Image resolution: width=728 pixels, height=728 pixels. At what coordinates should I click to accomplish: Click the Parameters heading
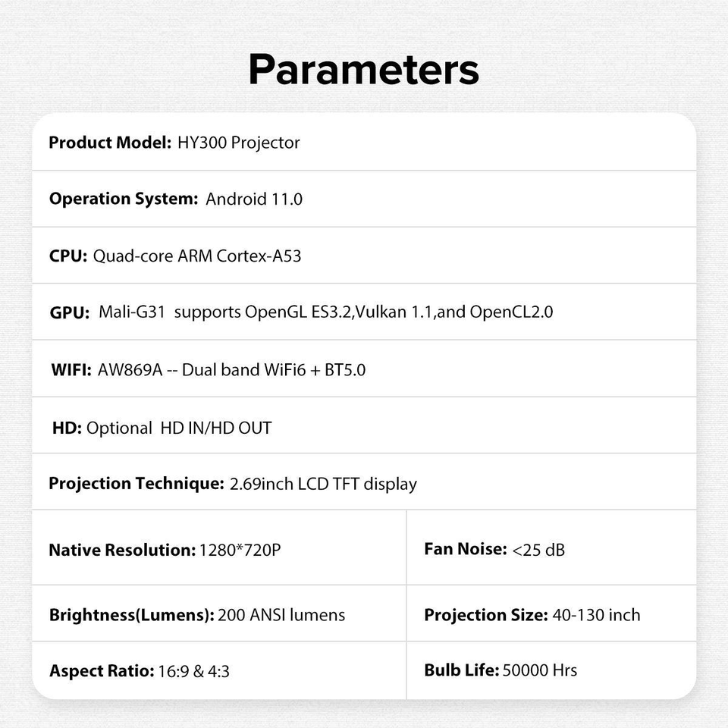pyautogui.click(x=363, y=69)
